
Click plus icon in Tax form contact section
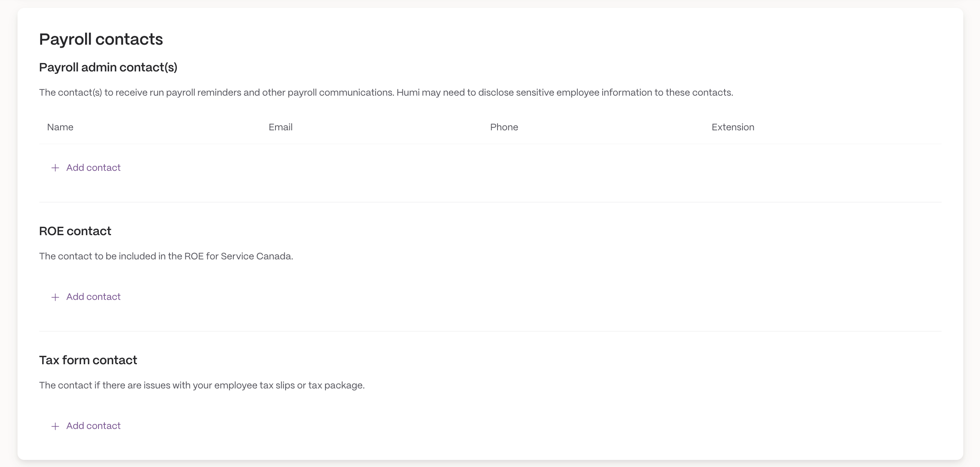click(55, 426)
